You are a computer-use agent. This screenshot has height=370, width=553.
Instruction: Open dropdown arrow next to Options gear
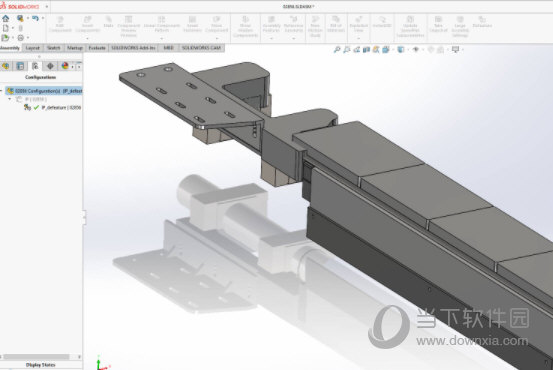pyautogui.click(x=28, y=38)
